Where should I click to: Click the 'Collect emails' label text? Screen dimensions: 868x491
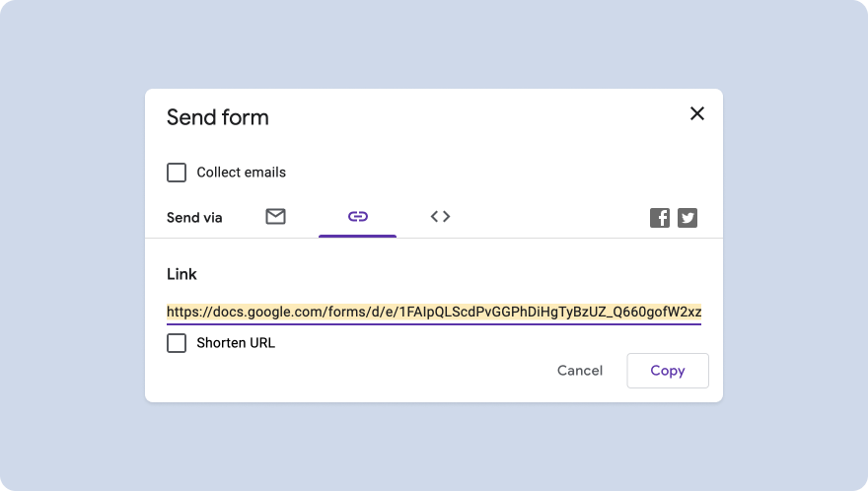click(x=242, y=173)
